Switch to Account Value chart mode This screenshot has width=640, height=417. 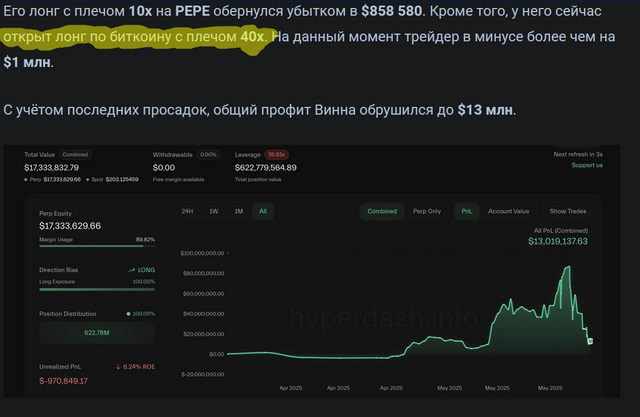point(508,211)
